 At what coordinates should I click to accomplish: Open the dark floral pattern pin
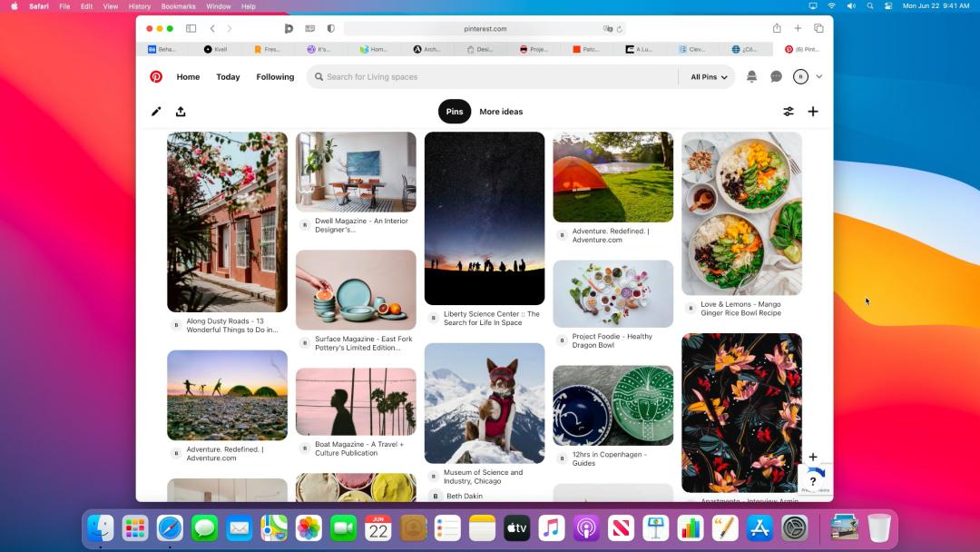coord(742,413)
